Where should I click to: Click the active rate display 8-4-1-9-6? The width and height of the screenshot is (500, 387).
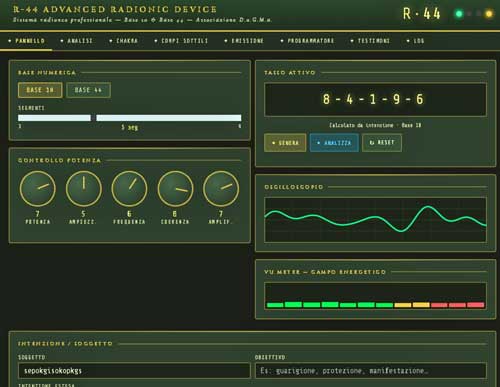(x=375, y=99)
